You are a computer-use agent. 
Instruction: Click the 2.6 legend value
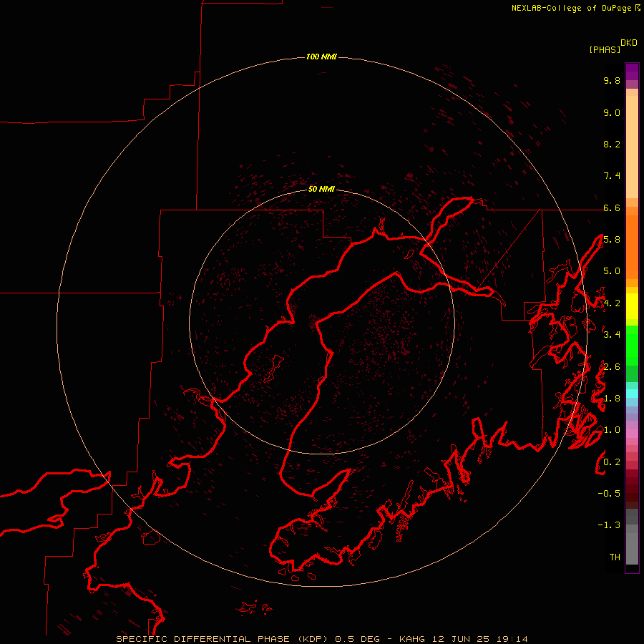612,367
